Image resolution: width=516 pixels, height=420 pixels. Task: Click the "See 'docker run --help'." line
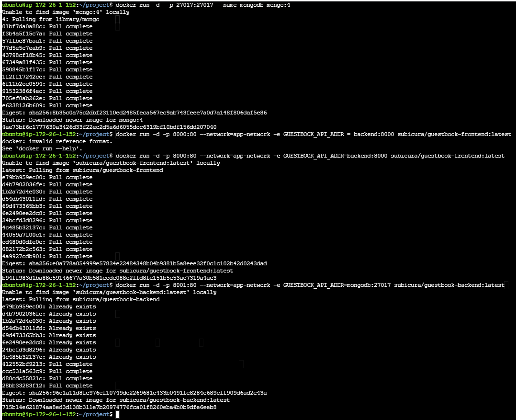click(x=42, y=149)
